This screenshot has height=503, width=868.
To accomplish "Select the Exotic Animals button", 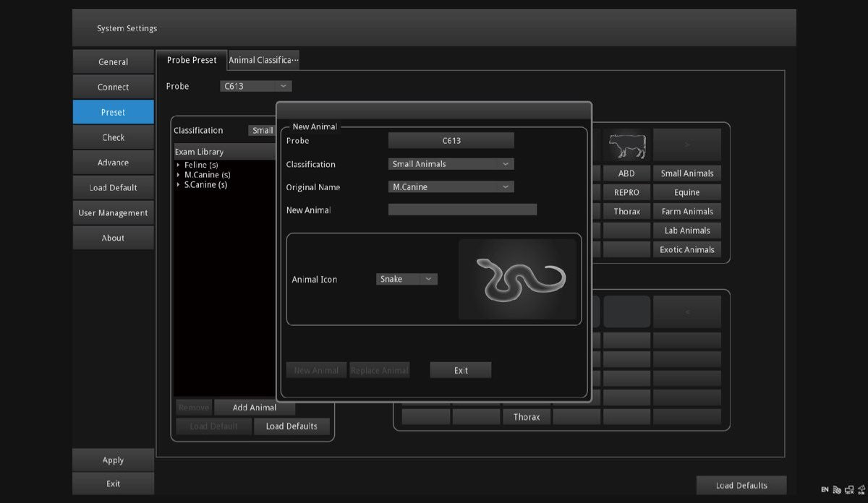I will point(686,250).
